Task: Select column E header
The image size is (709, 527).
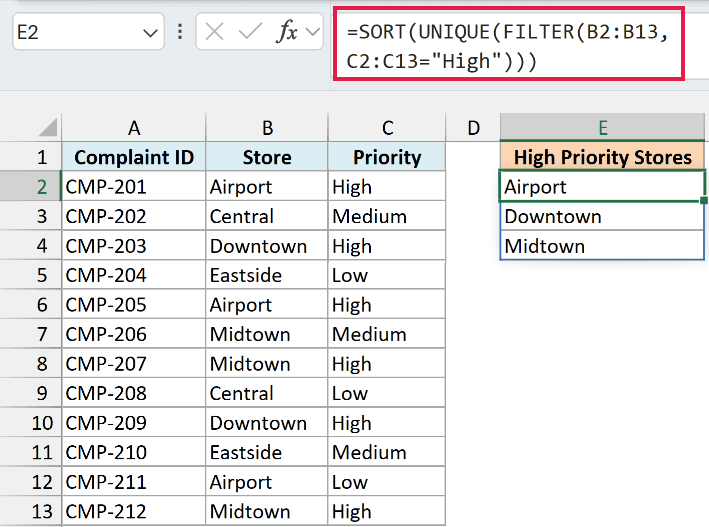Action: click(602, 128)
